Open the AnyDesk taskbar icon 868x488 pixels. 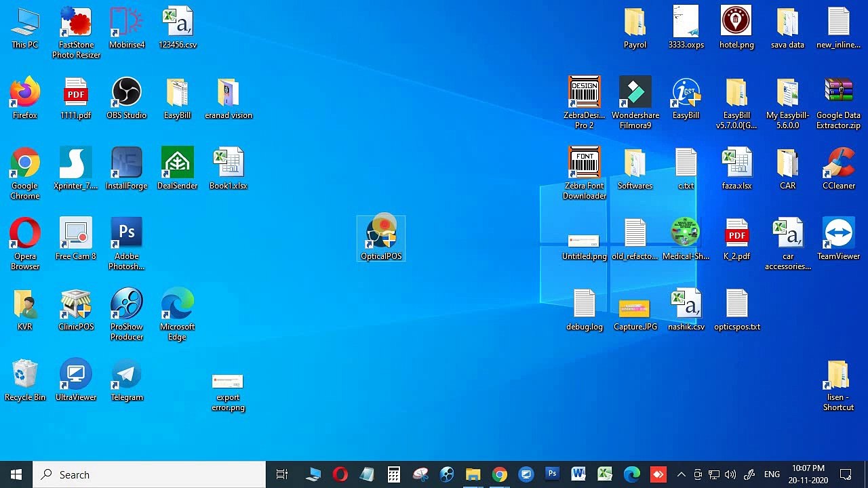pos(658,474)
